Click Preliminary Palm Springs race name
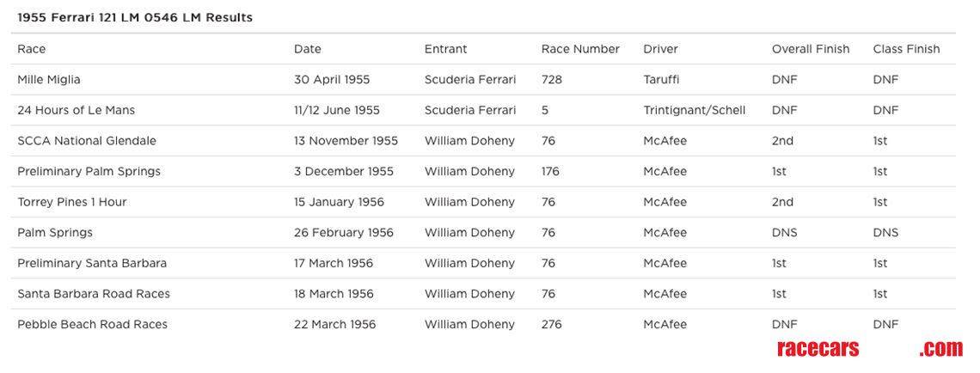The width and height of the screenshot is (980, 373). pyautogui.click(x=89, y=171)
